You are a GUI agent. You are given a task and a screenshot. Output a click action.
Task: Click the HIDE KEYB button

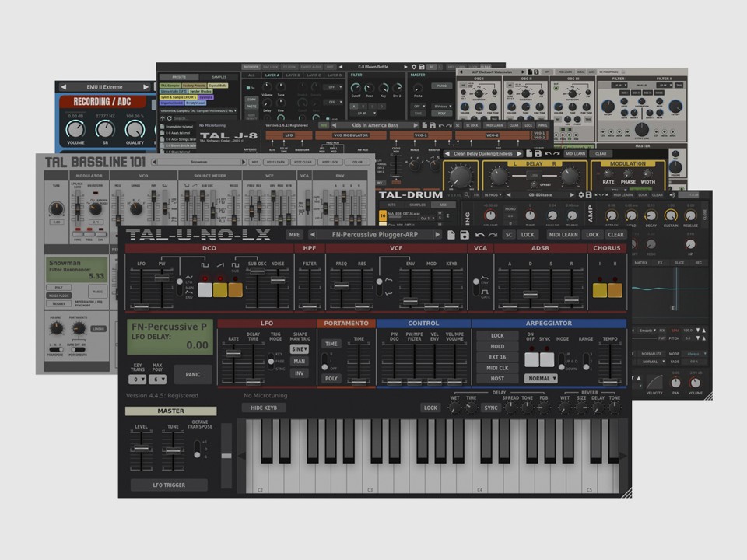tap(264, 408)
